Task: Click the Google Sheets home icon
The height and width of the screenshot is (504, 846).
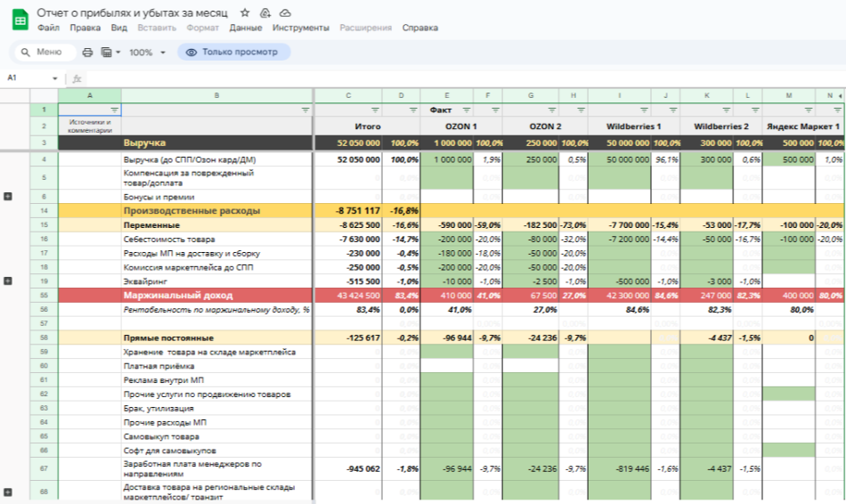Action: [20, 19]
